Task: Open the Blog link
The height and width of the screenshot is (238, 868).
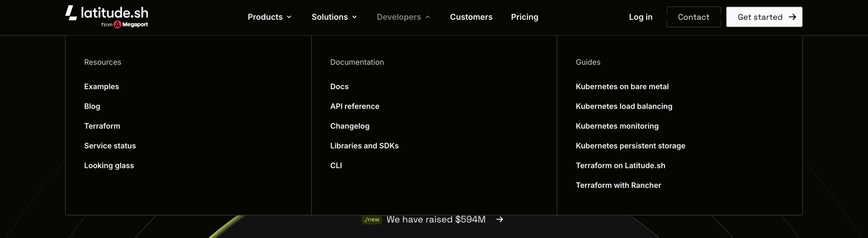Action: [x=92, y=106]
